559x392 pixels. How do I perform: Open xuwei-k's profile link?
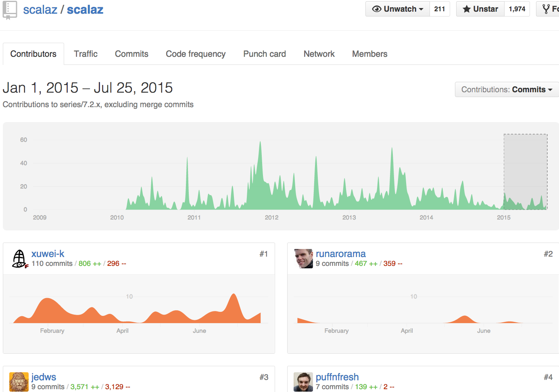48,254
